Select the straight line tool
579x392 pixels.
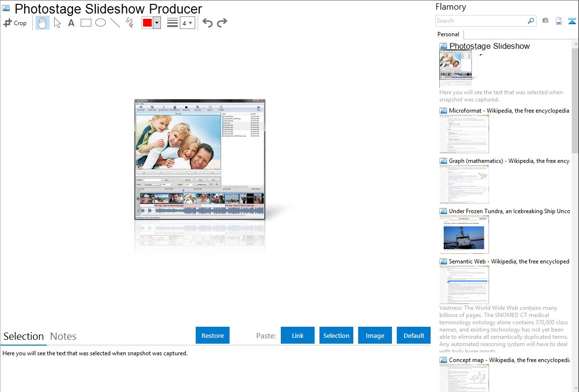[115, 23]
